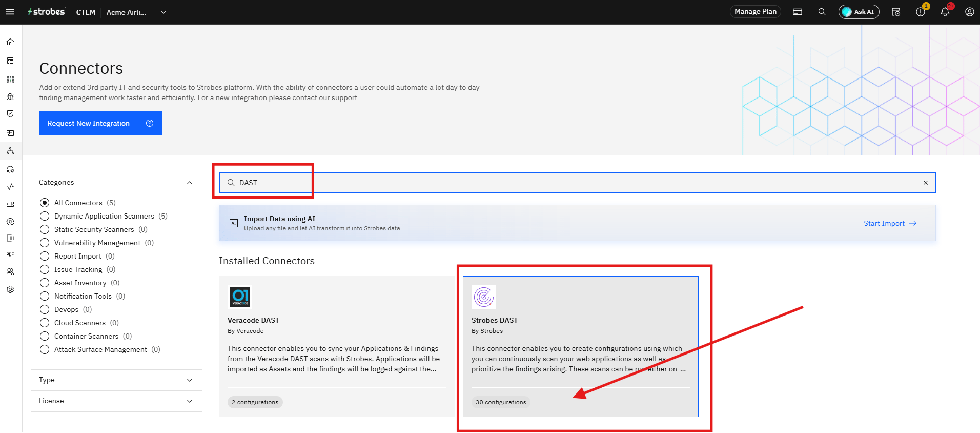This screenshot has width=980, height=433.
Task: Open the settings gear in the sidebar
Action: point(10,289)
